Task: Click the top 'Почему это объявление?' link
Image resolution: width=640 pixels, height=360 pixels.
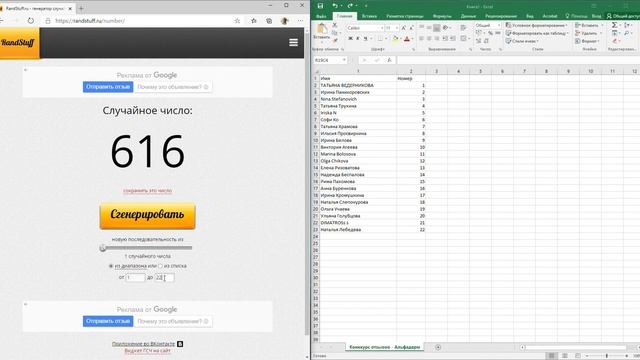Action: click(x=173, y=87)
